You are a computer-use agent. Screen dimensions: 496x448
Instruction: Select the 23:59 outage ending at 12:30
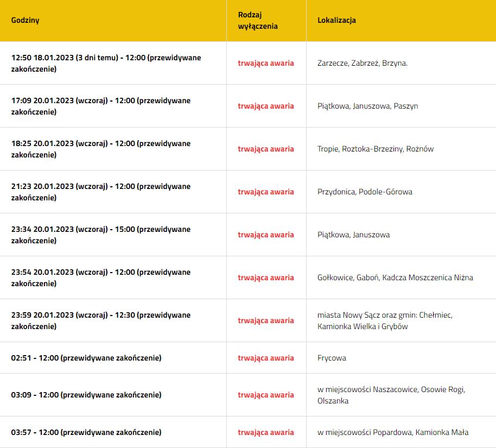[x=101, y=320]
